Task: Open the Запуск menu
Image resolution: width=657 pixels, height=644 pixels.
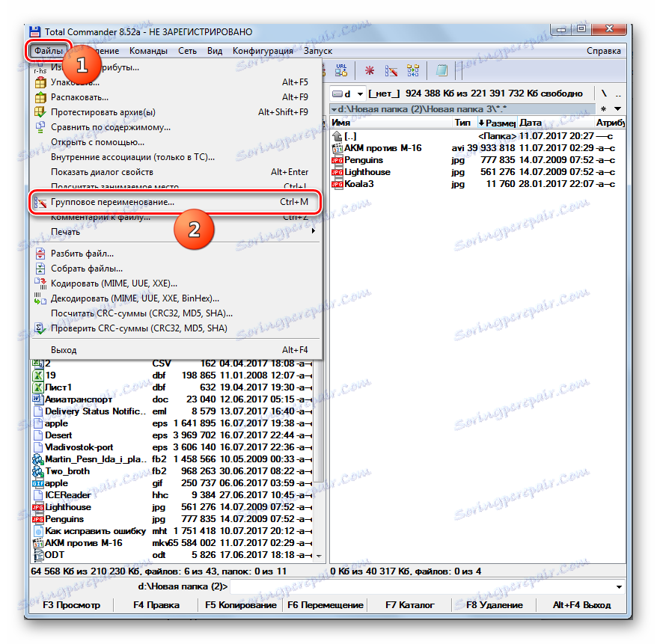Action: (x=318, y=51)
